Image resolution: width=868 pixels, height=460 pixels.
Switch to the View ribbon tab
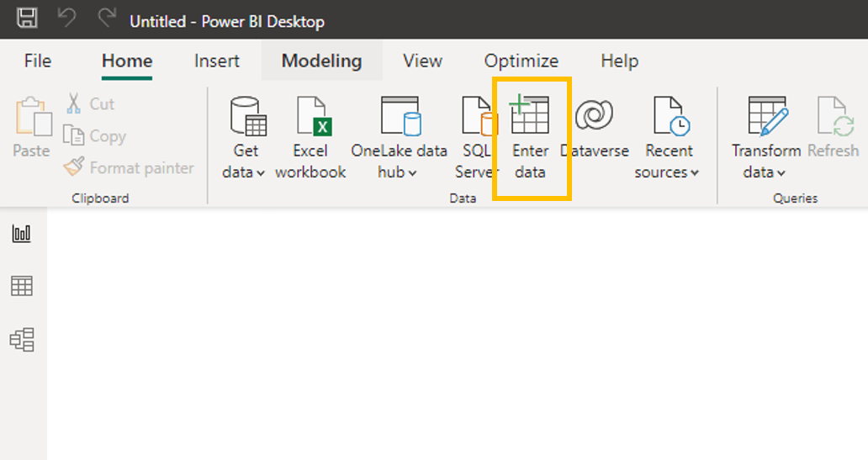click(x=422, y=61)
